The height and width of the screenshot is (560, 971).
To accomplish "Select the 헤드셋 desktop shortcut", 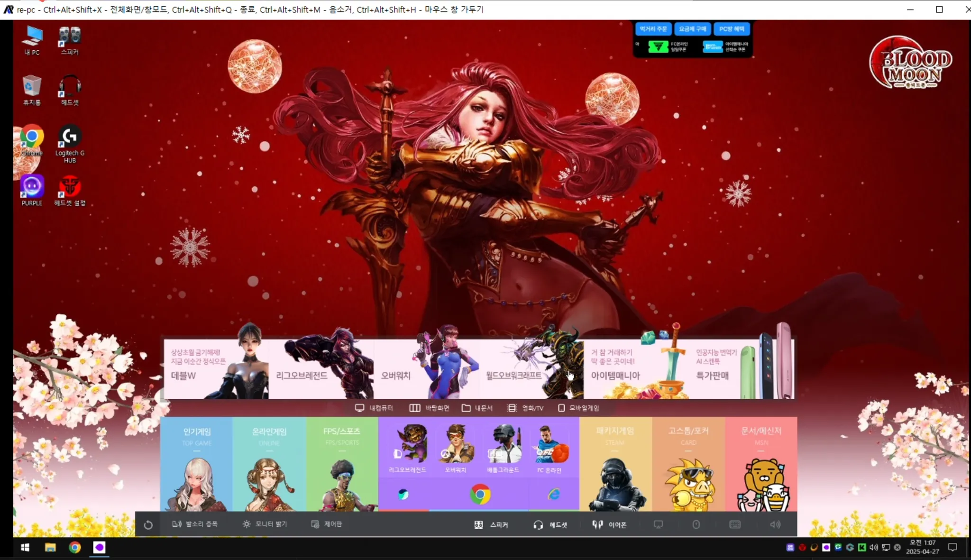I will tap(70, 90).
